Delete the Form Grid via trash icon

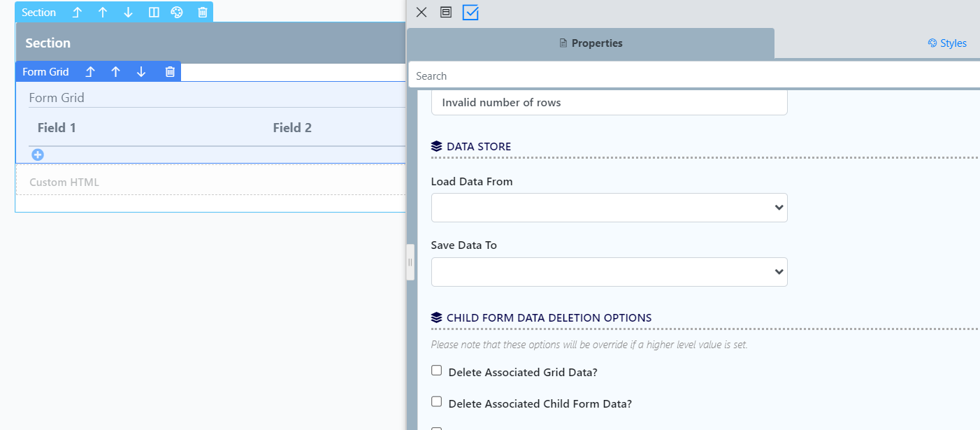170,72
